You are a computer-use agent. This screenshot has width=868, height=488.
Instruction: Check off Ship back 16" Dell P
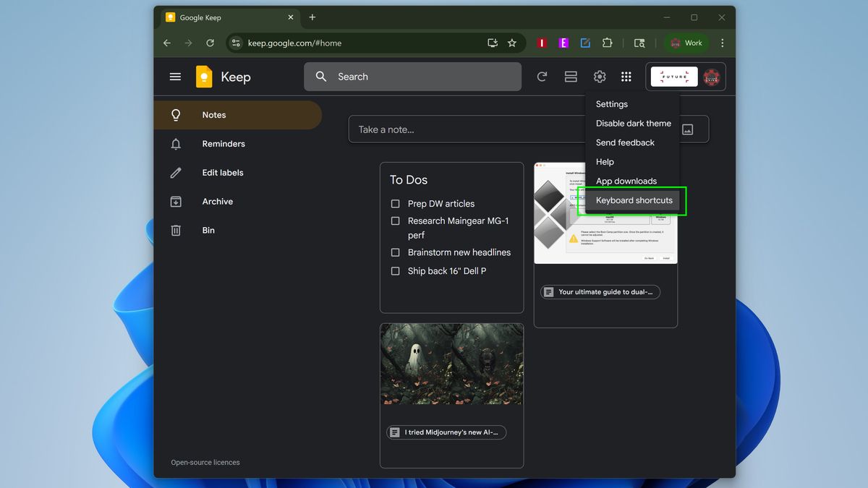pyautogui.click(x=396, y=271)
